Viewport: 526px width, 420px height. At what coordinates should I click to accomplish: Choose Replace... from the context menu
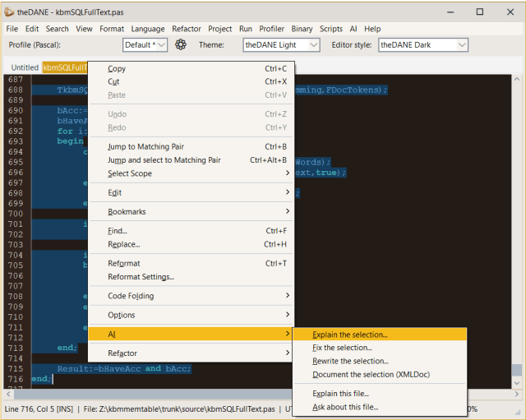(191, 244)
